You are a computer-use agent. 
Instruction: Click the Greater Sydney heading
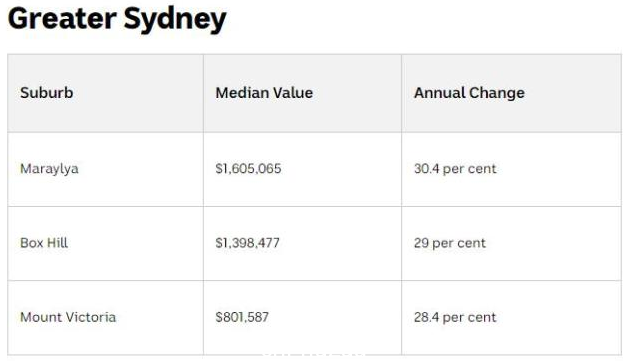point(117,20)
